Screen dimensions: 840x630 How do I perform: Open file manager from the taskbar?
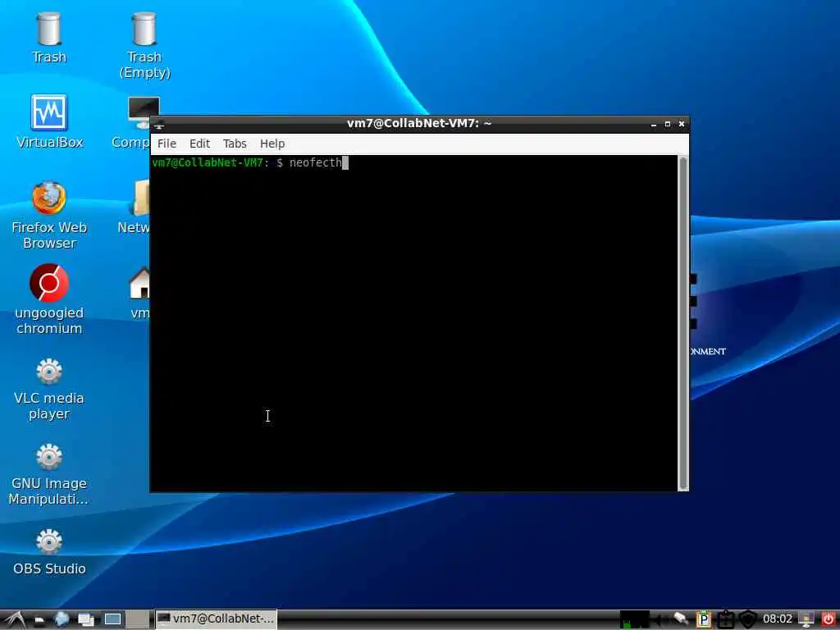point(39,620)
